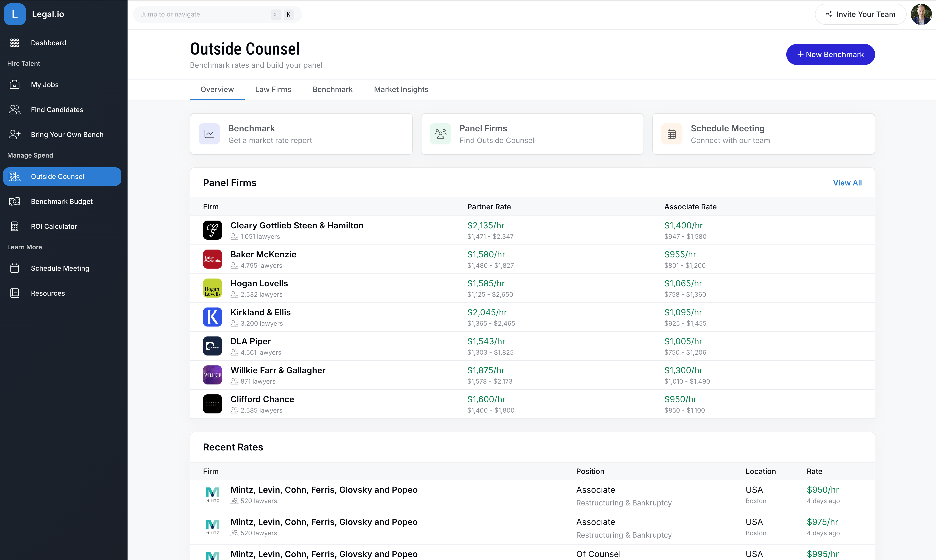Image resolution: width=936 pixels, height=560 pixels.
Task: Click the Panel Firms card people icon
Action: coord(440,134)
